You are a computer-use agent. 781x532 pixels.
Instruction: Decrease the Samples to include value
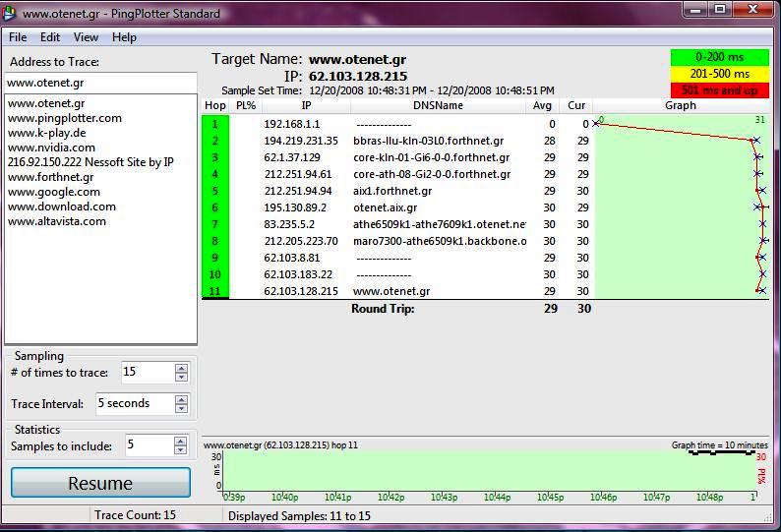click(x=181, y=449)
